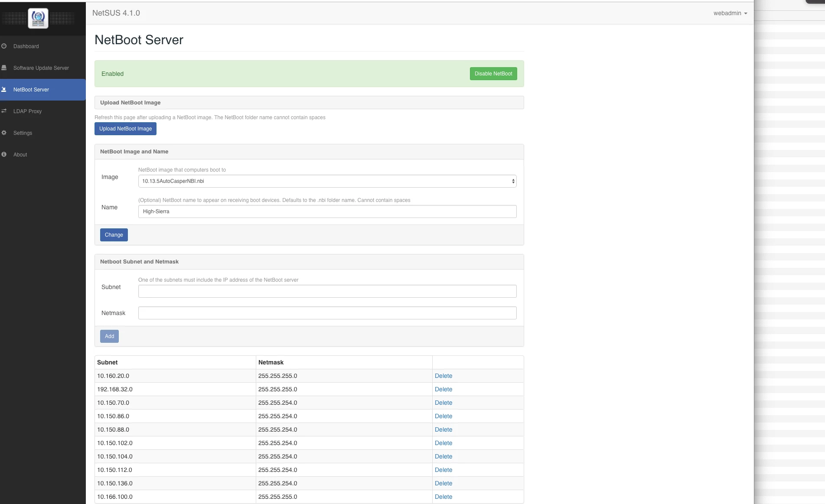Click the Enabled status text
The width and height of the screenshot is (825, 504).
[x=113, y=74]
